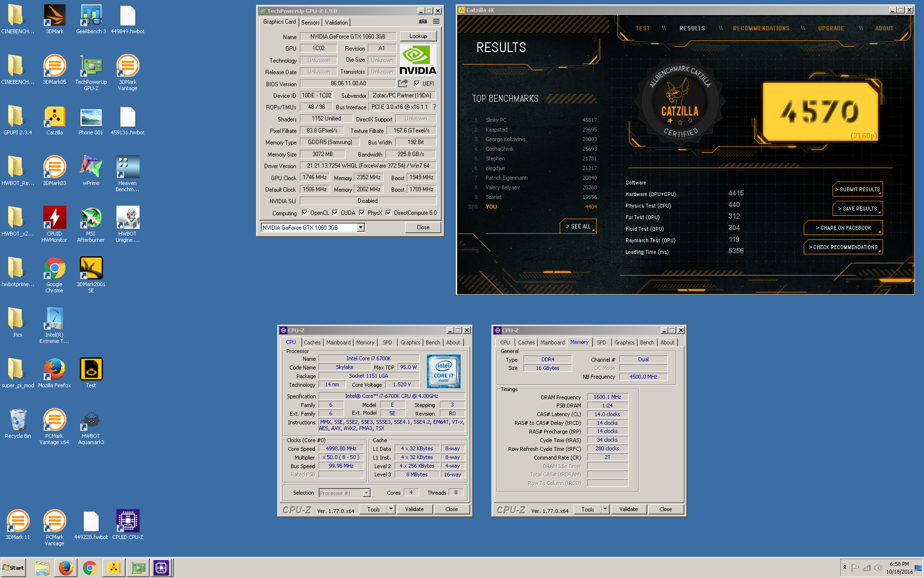Toggle the UEFI checkbox in GPU-Z

[x=417, y=83]
